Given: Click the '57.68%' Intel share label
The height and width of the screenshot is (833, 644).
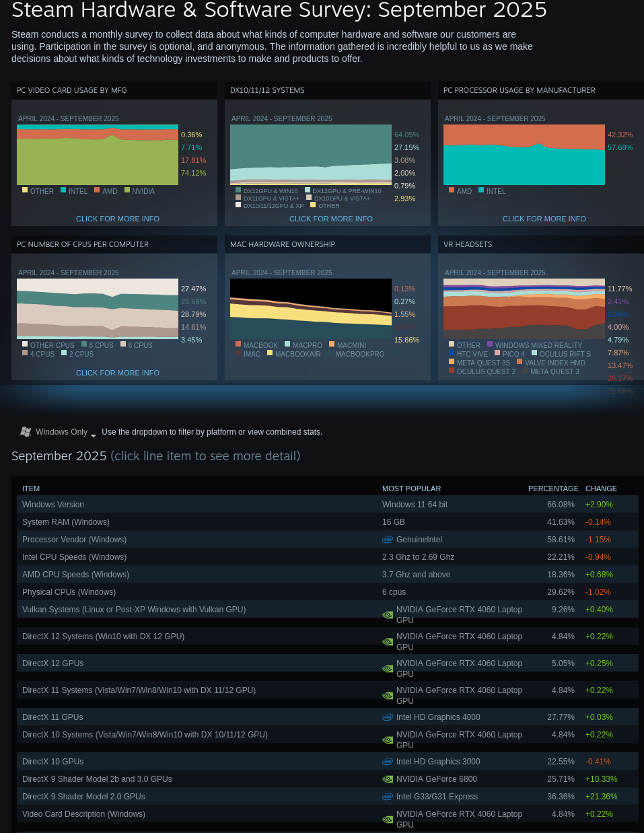Looking at the screenshot, I should pos(620,147).
